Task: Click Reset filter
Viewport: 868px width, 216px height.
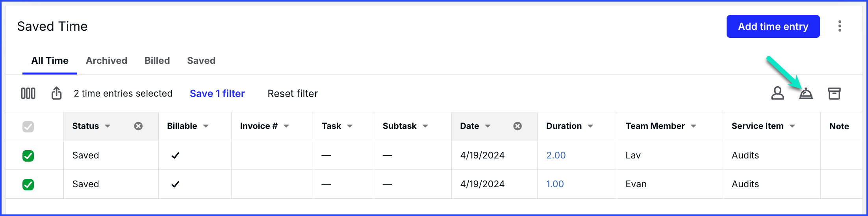Action: pyautogui.click(x=293, y=93)
